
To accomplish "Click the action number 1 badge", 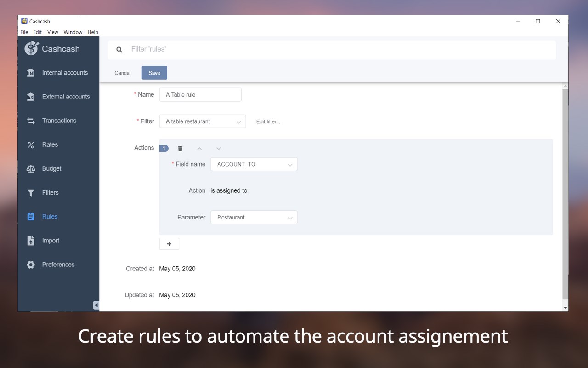I will coord(164,148).
